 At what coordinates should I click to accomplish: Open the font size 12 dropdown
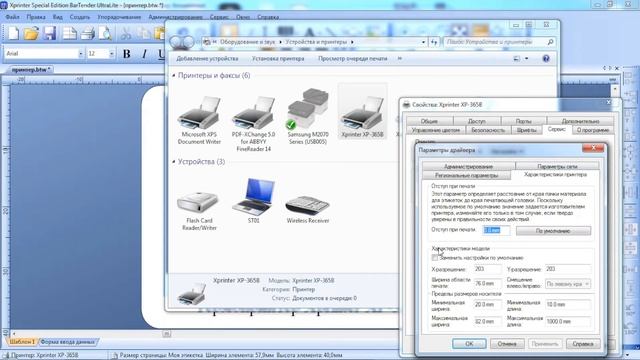(x=111, y=53)
